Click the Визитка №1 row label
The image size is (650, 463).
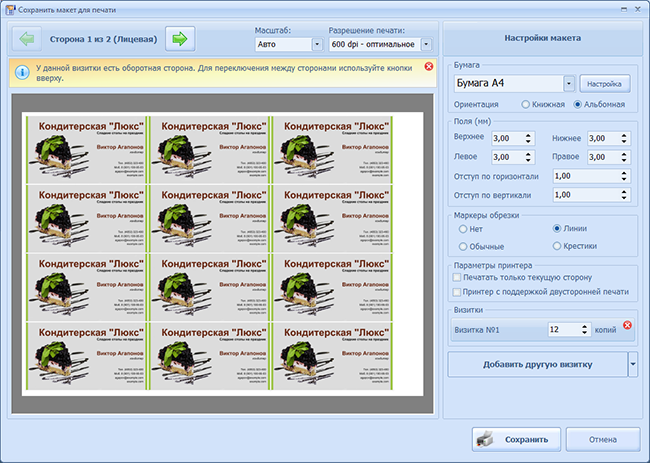click(477, 330)
